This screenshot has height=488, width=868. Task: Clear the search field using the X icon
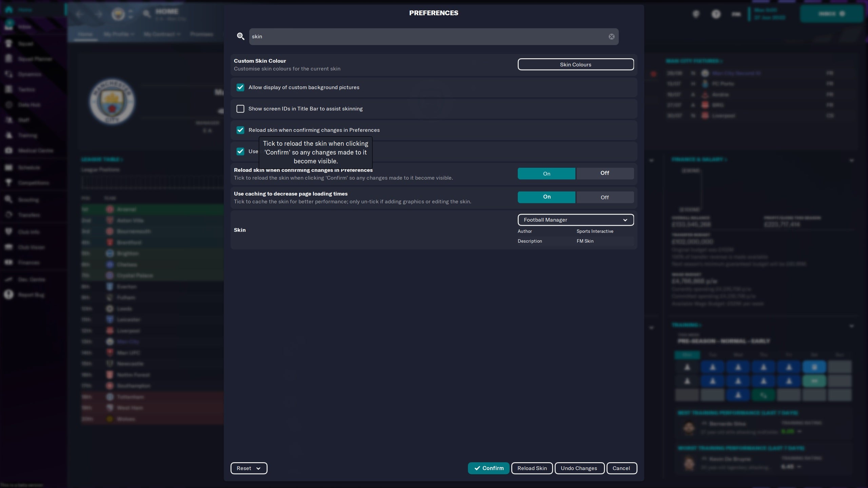tap(611, 37)
